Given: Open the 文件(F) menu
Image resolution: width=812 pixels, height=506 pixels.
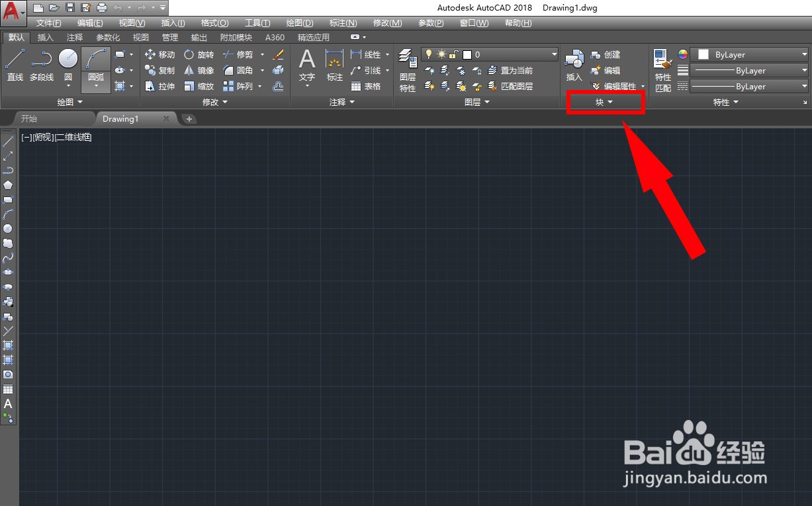Looking at the screenshot, I should pyautogui.click(x=49, y=23).
